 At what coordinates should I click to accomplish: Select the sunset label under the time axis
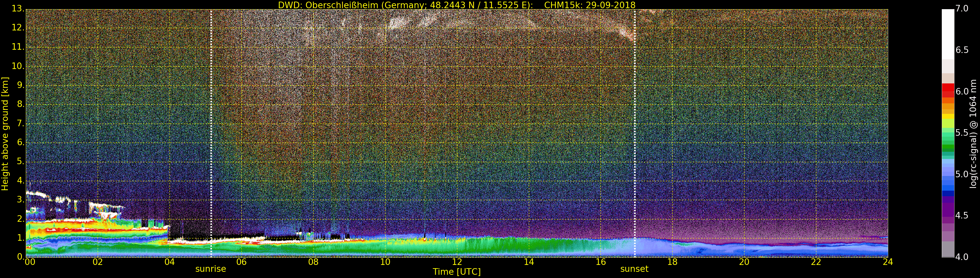[634, 269]
